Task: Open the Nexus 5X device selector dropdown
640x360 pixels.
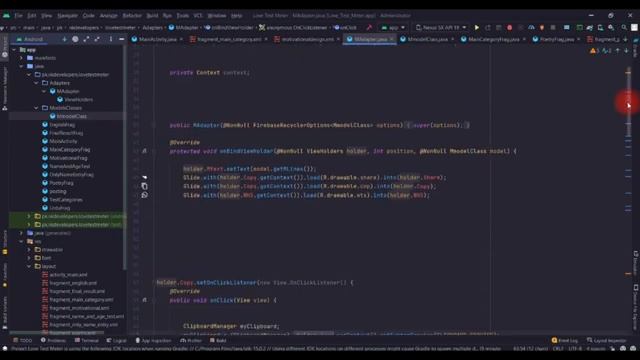Action: [440, 28]
